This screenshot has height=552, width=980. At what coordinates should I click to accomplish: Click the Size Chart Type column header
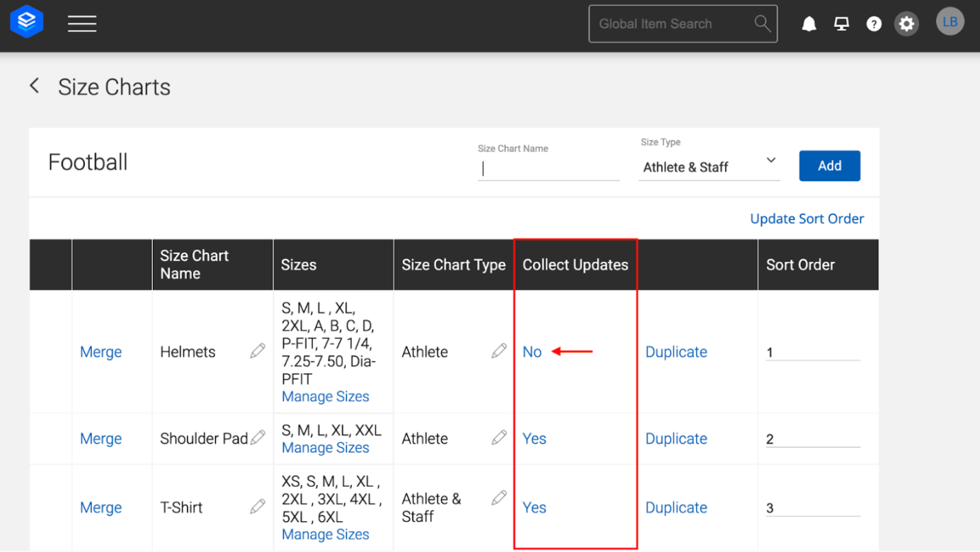pos(453,265)
